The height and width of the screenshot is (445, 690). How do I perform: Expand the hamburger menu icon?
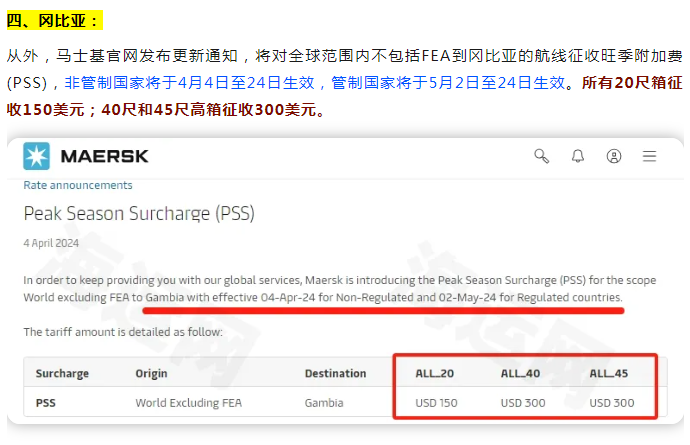point(649,156)
